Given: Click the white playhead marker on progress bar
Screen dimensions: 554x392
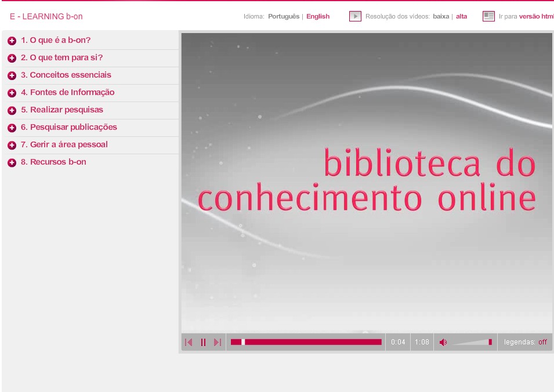Looking at the screenshot, I should click(x=243, y=342).
